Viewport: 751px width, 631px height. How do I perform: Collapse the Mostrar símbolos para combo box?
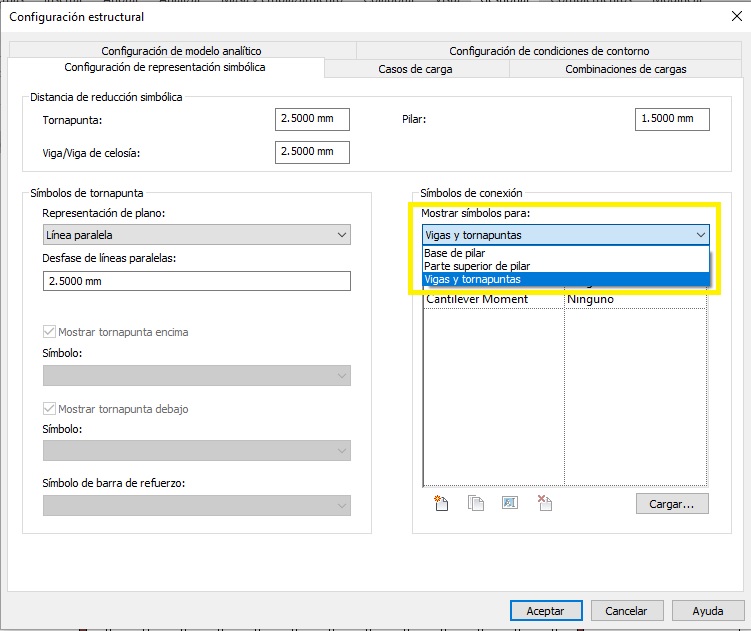click(x=699, y=235)
